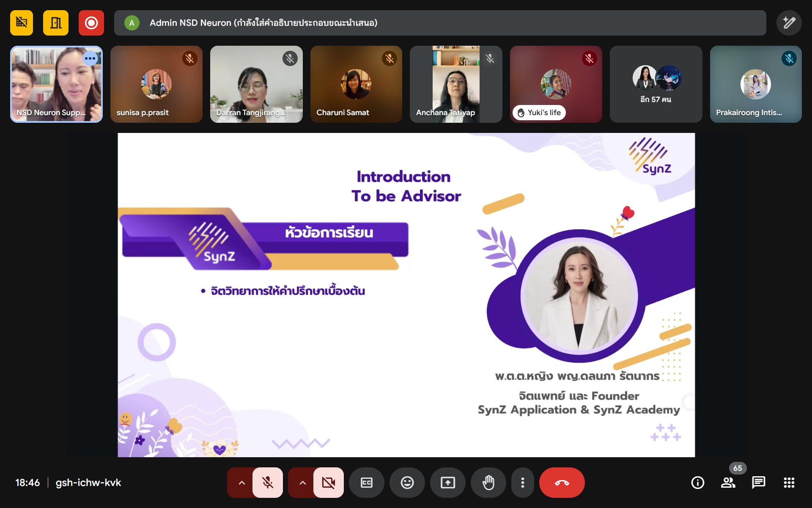812x508 pixels.
Task: Leave the call with the red hangup button
Action: 562,483
